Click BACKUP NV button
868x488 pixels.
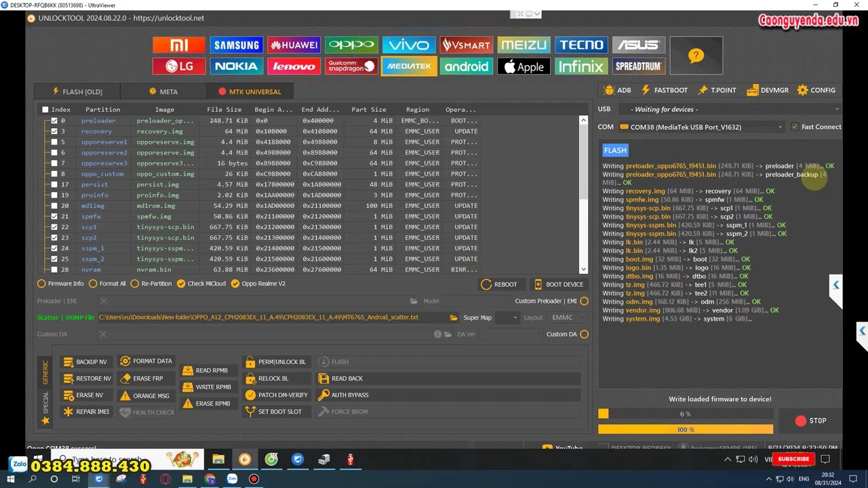click(x=85, y=362)
